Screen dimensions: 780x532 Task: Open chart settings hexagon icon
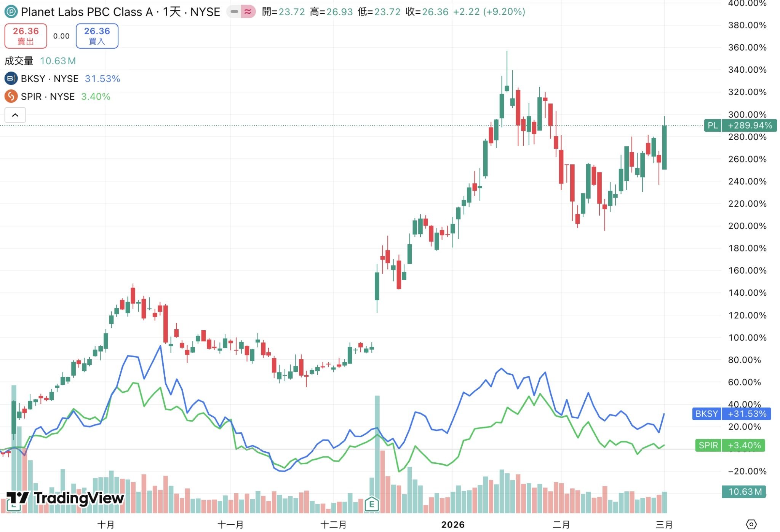pos(751,524)
